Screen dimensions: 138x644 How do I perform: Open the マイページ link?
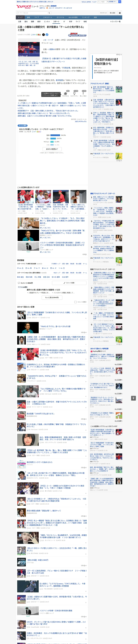(x=103, y=13)
